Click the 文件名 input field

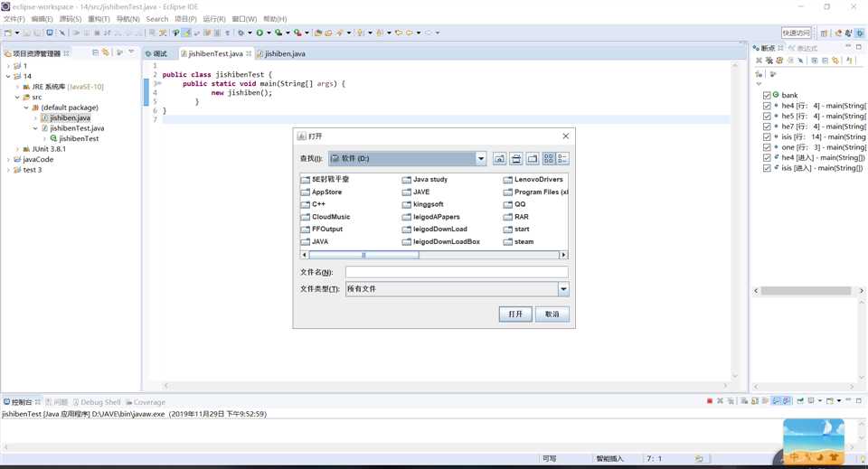click(457, 272)
